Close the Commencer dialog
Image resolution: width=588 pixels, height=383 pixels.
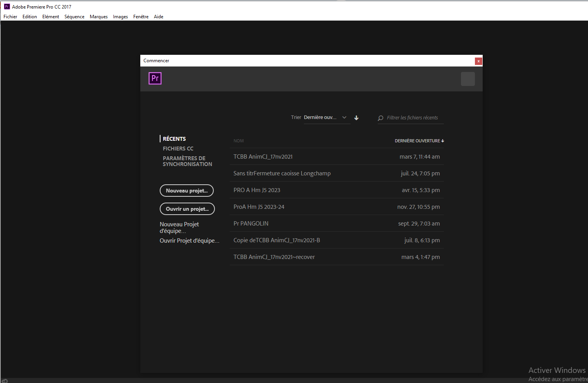click(478, 61)
